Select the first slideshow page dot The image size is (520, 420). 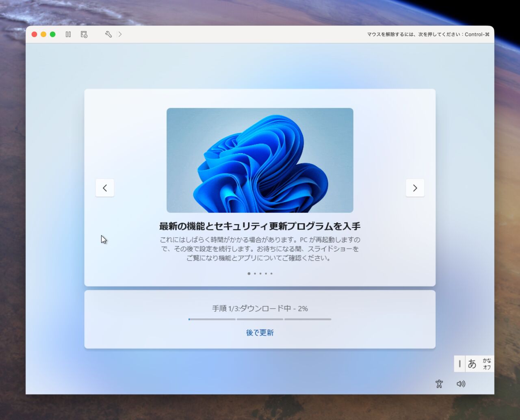[x=249, y=273]
